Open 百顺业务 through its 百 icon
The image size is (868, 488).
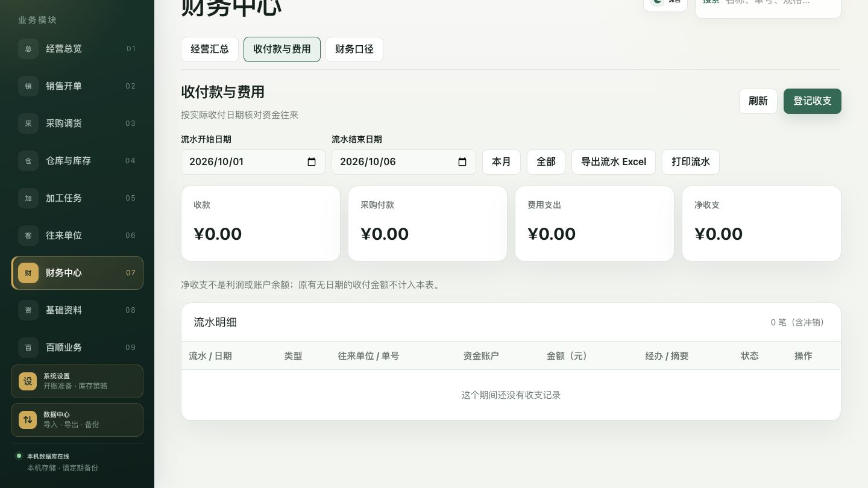28,348
